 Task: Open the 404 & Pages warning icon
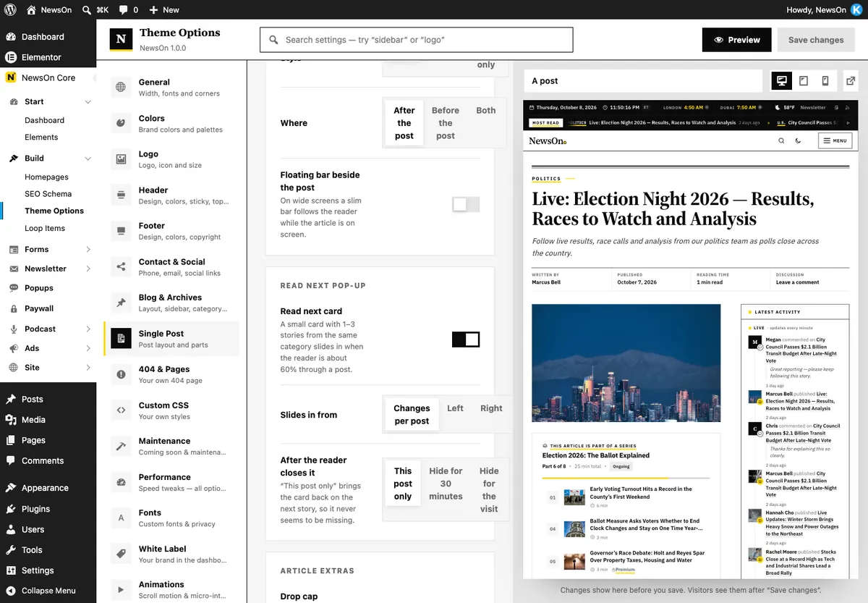[122, 374]
